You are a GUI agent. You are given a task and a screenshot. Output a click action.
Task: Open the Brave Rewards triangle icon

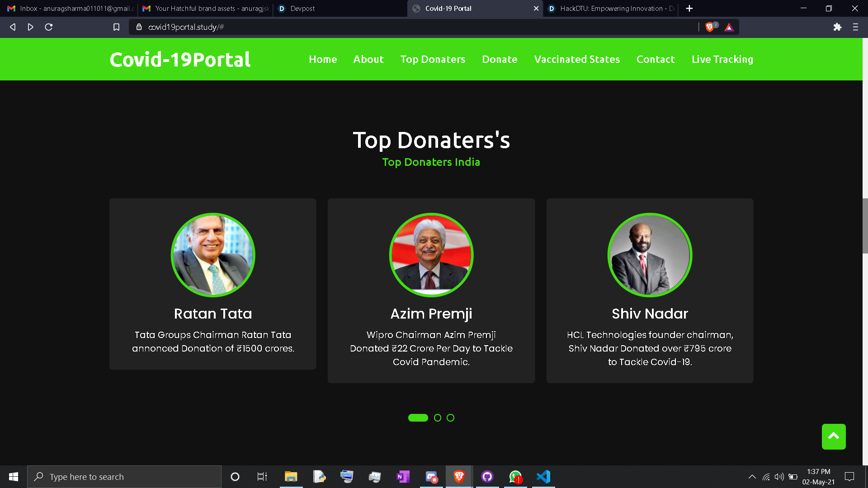(729, 27)
